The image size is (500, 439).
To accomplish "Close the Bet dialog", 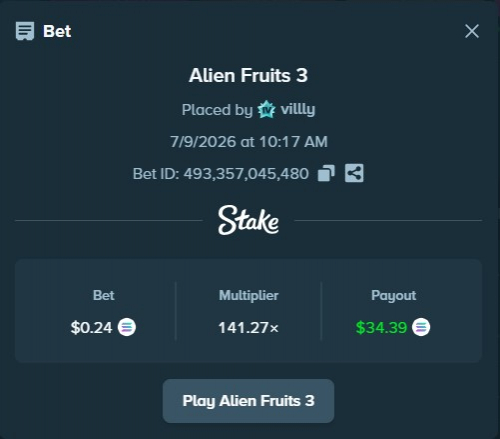I will pyautogui.click(x=472, y=31).
